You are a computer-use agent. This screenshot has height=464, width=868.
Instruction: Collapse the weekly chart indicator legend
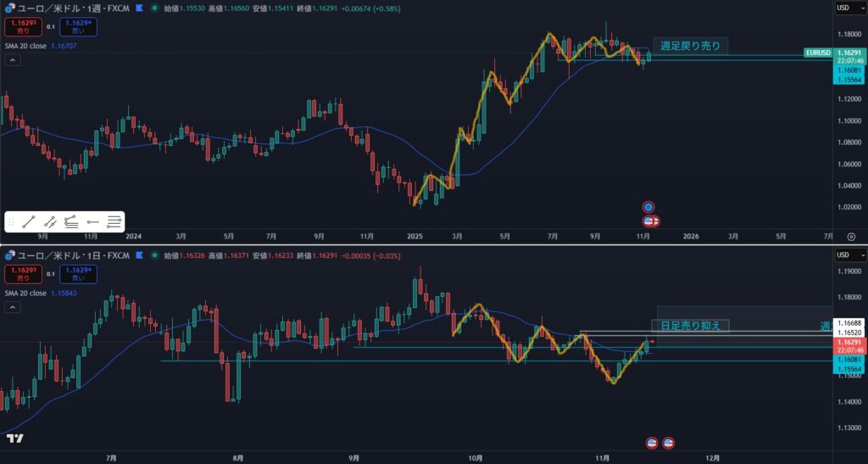coord(12,60)
